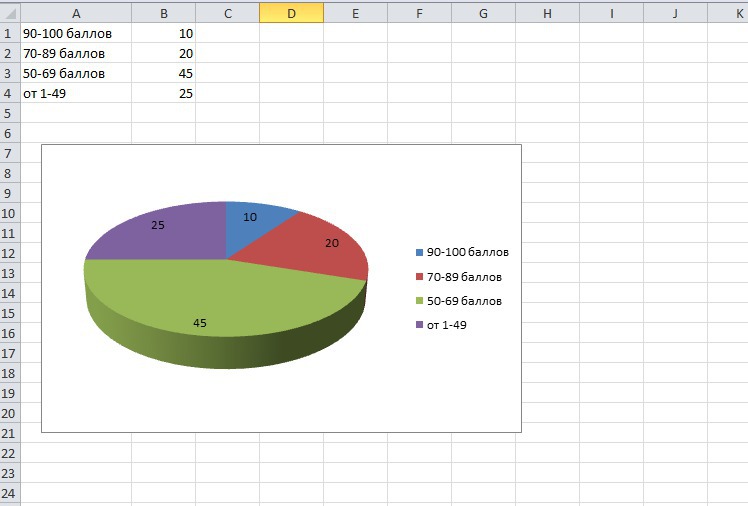This screenshot has height=506, width=748.
Task: Click data label 45 on the chart
Action: (200, 323)
